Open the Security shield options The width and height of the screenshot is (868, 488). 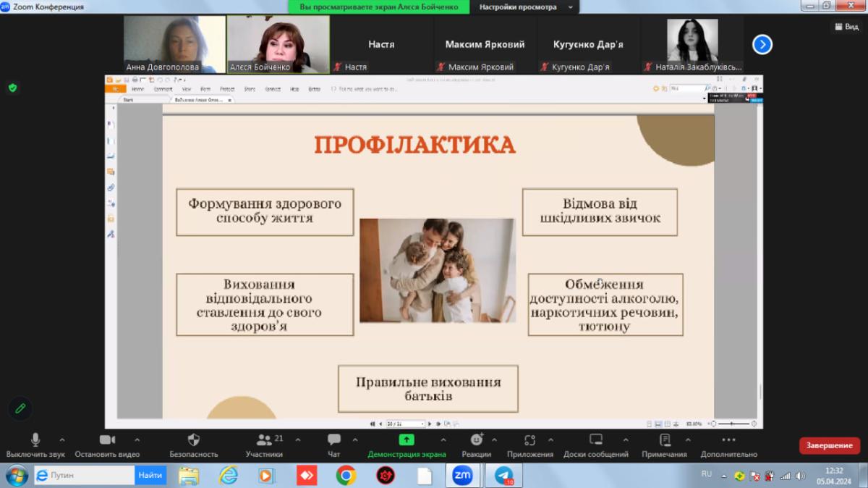click(x=193, y=440)
